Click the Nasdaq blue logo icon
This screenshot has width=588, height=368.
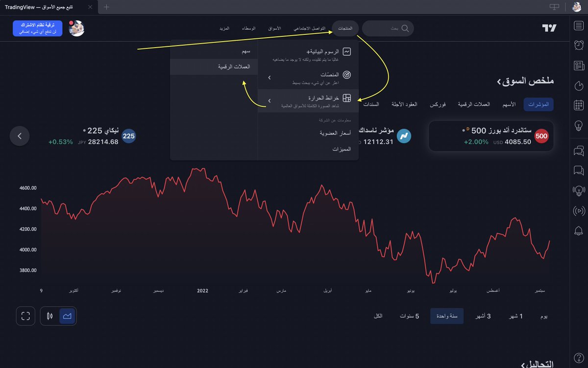(404, 136)
